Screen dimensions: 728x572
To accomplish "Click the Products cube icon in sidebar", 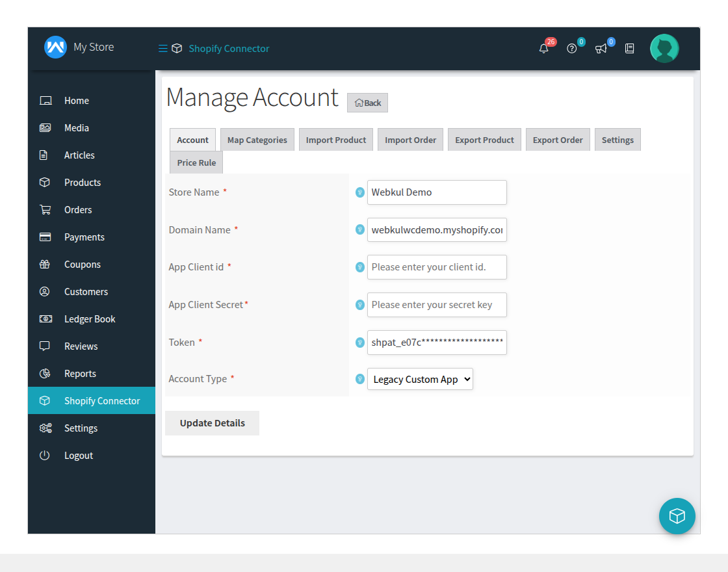I will [x=44, y=182].
